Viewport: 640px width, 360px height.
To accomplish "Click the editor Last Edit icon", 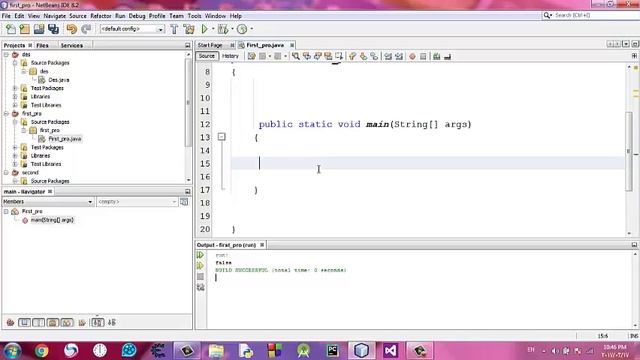I will coord(251,56).
